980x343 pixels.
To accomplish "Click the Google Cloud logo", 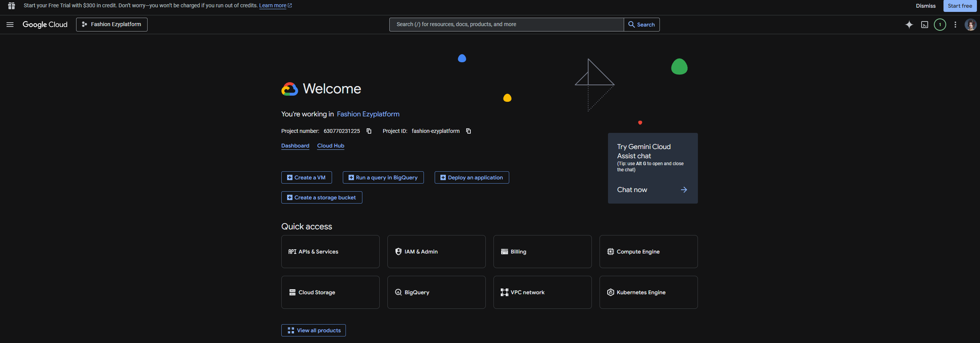I will click(45, 25).
